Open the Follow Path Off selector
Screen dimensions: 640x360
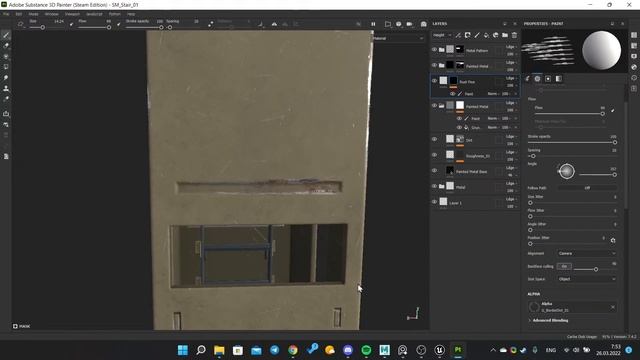(x=587, y=188)
